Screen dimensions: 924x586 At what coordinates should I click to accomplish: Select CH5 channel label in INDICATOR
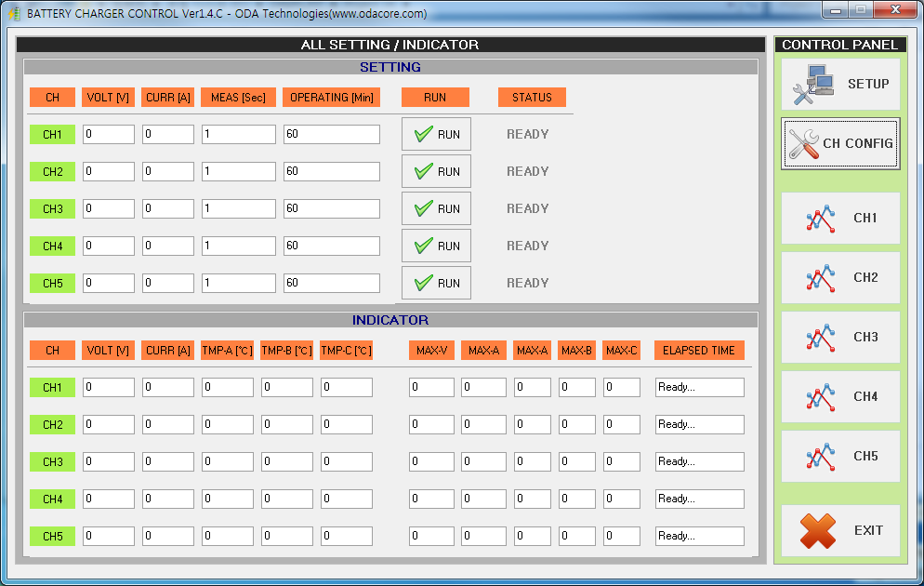52,536
